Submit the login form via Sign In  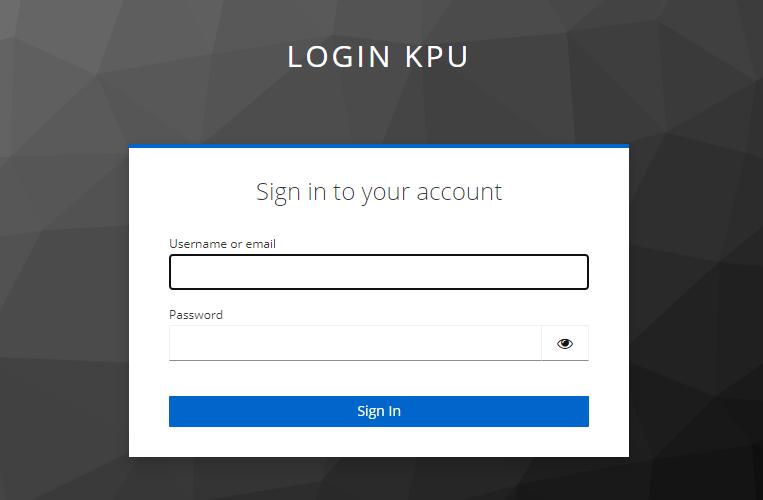[379, 411]
